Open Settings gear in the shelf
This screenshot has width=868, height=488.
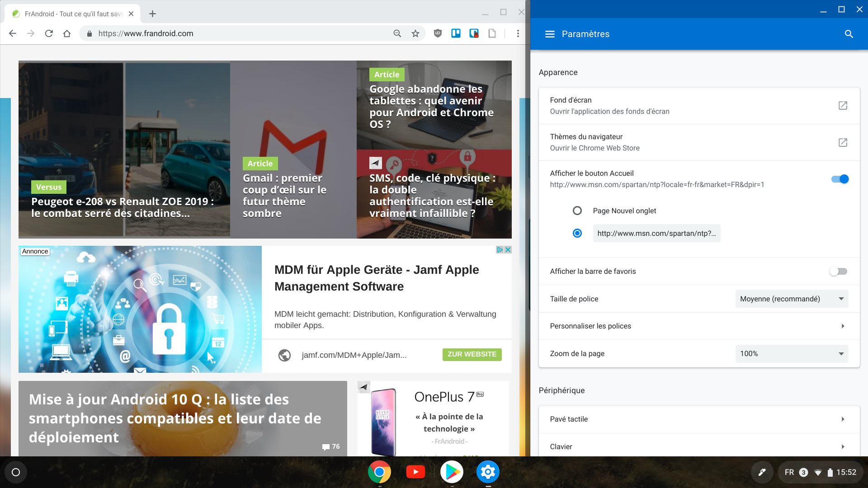point(488,472)
